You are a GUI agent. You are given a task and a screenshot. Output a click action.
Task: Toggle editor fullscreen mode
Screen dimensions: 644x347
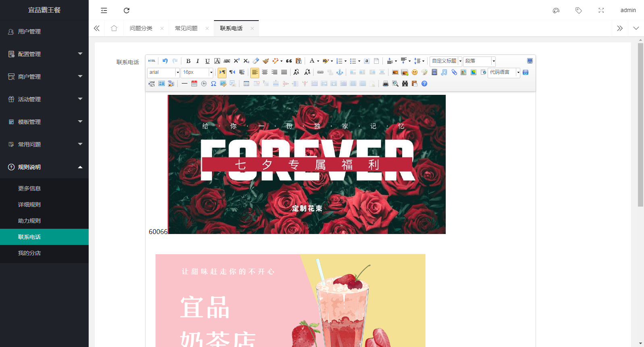click(530, 61)
